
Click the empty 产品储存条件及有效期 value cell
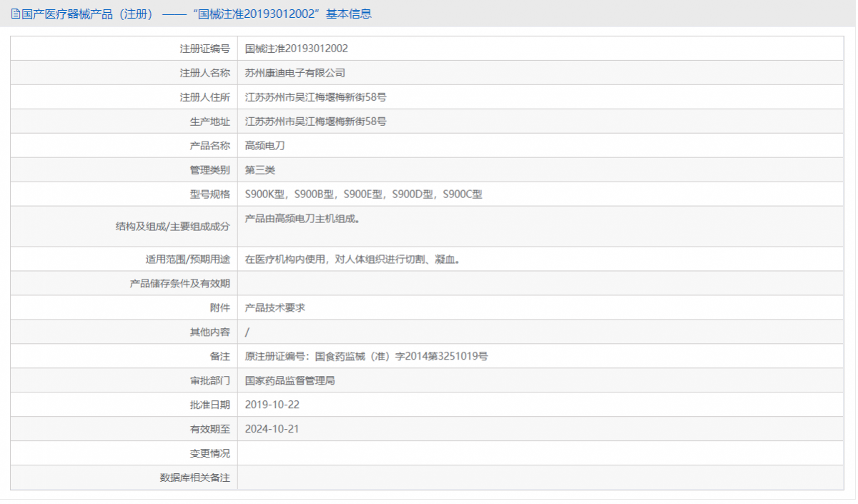(x=500, y=282)
